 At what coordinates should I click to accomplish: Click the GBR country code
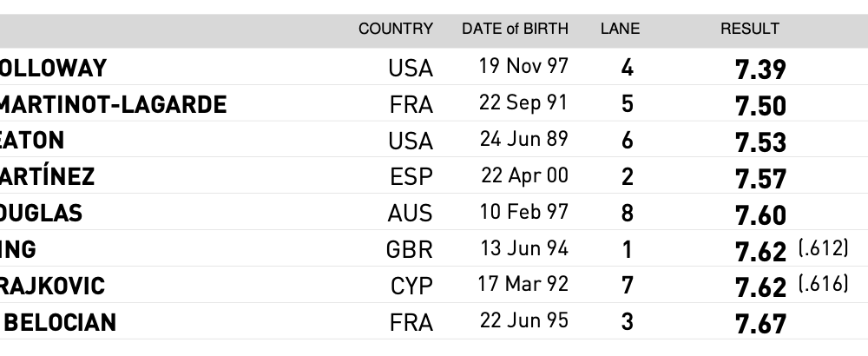tap(409, 250)
